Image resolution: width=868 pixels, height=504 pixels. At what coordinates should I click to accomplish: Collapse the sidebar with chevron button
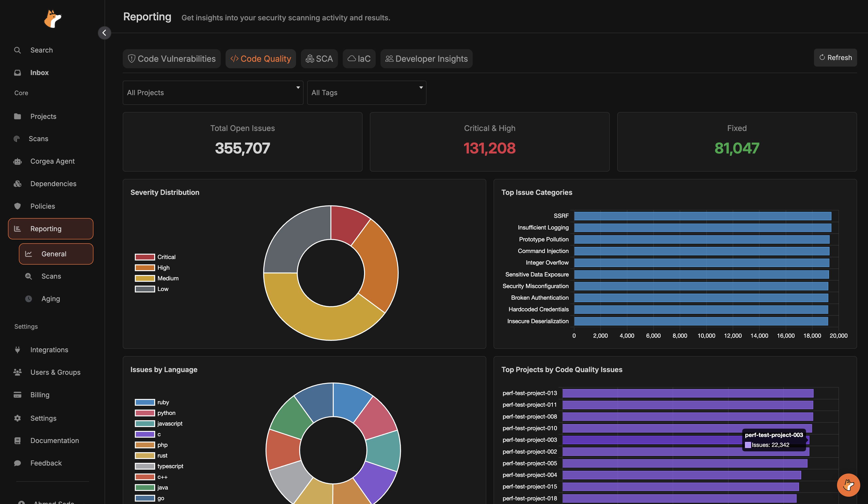click(x=104, y=33)
